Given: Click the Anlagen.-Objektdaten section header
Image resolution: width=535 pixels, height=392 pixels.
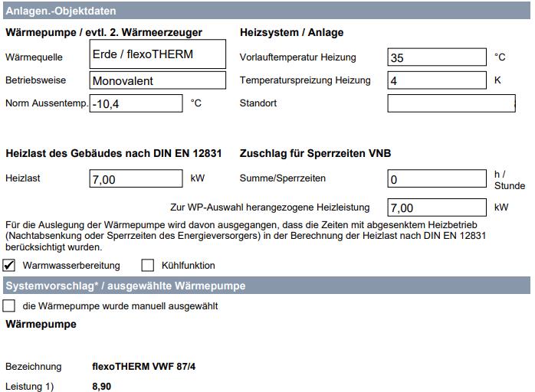Looking at the screenshot, I should (61, 11).
